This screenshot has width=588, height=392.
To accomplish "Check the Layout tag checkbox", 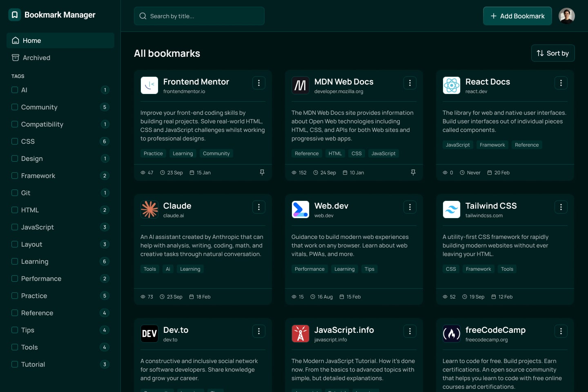I will [15, 244].
